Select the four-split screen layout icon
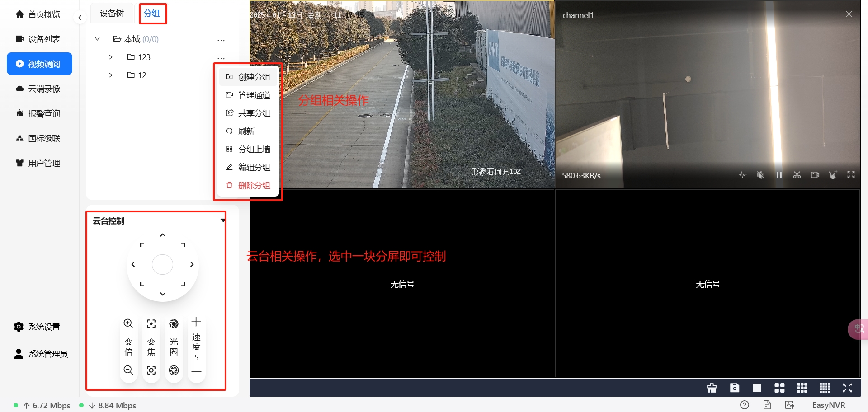The image size is (868, 412). [x=779, y=388]
